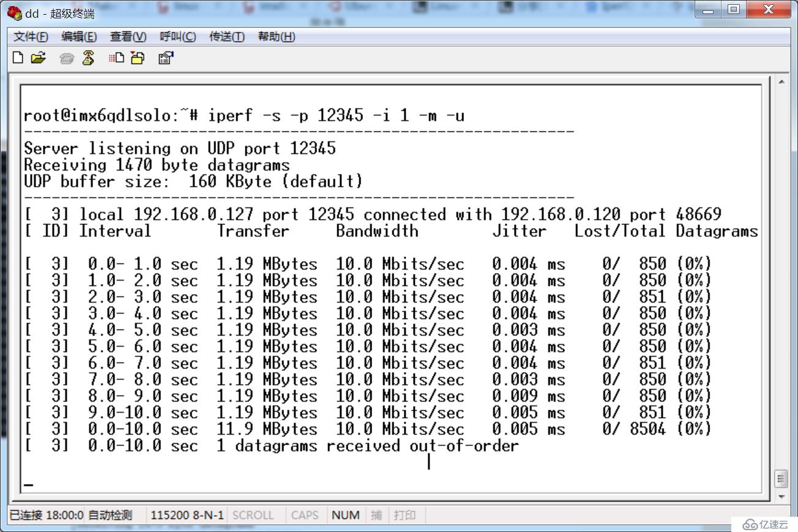Click the 打印 print echo status indicator
The height and width of the screenshot is (532, 798).
click(x=405, y=515)
